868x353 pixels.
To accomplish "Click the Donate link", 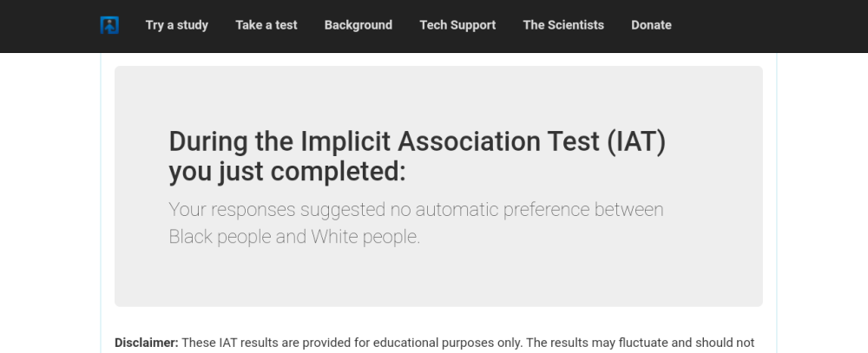I will (x=651, y=25).
